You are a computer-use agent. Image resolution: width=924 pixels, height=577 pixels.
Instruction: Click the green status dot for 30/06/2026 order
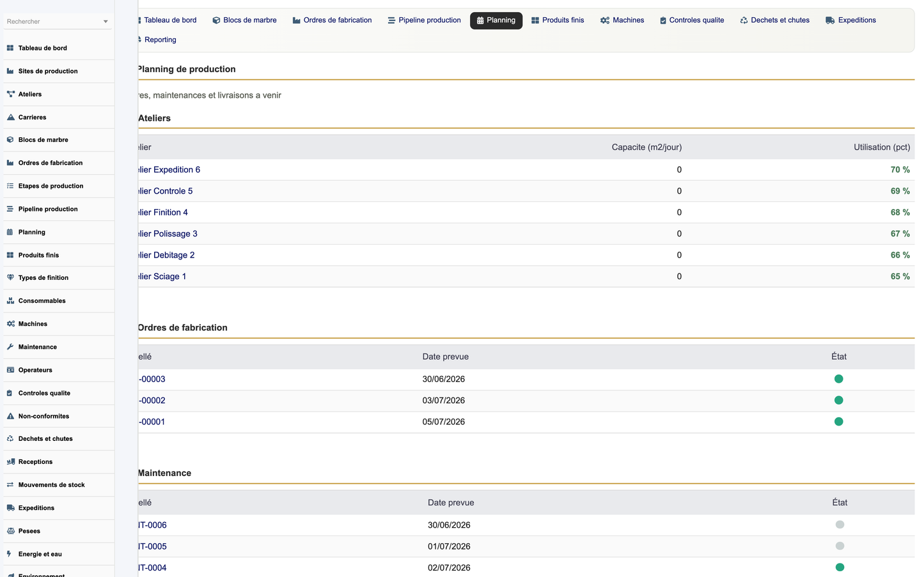839,379
